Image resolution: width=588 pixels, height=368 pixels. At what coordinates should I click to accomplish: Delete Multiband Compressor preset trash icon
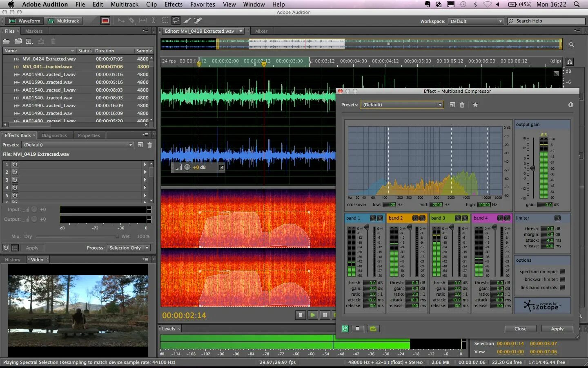point(462,105)
